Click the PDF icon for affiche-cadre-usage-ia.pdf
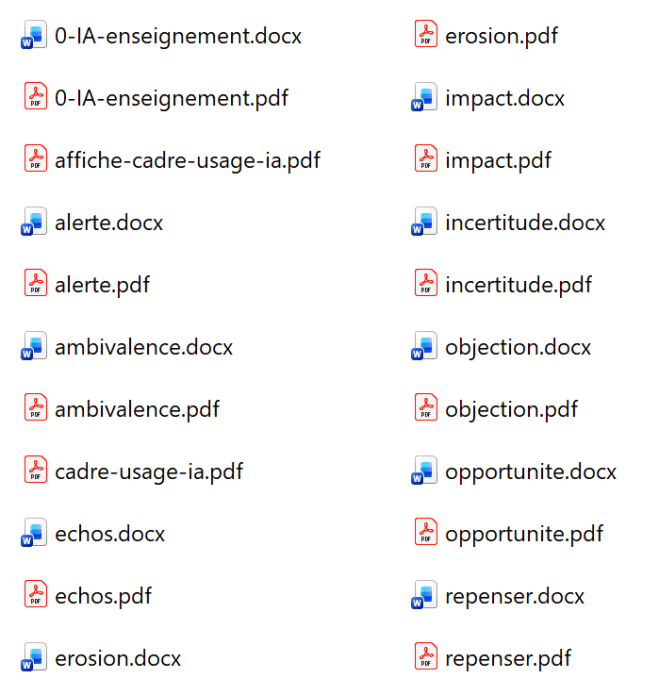Image resolution: width=659 pixels, height=695 pixels. tap(35, 160)
